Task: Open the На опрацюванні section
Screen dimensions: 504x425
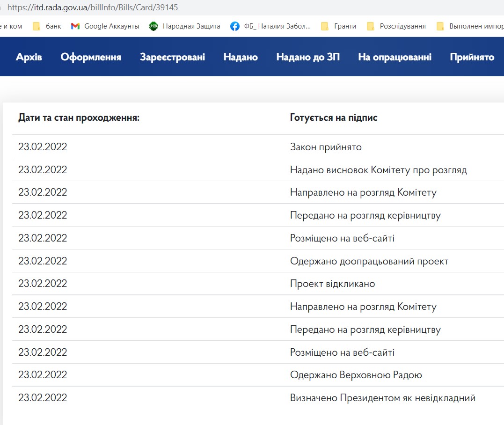Action: 394,57
